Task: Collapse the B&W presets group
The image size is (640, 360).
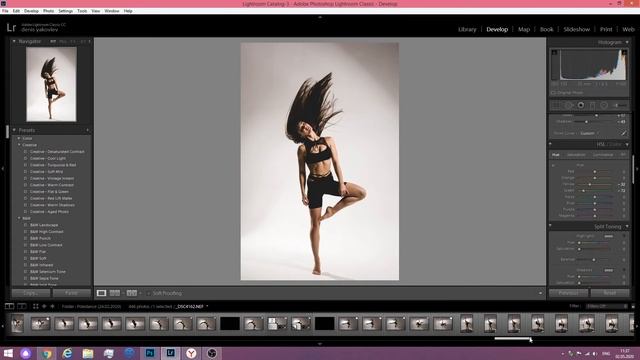Action: (19, 218)
